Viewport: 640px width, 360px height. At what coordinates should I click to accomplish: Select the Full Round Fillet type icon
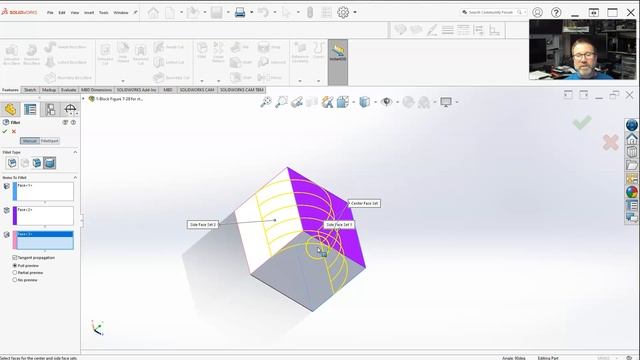49,163
